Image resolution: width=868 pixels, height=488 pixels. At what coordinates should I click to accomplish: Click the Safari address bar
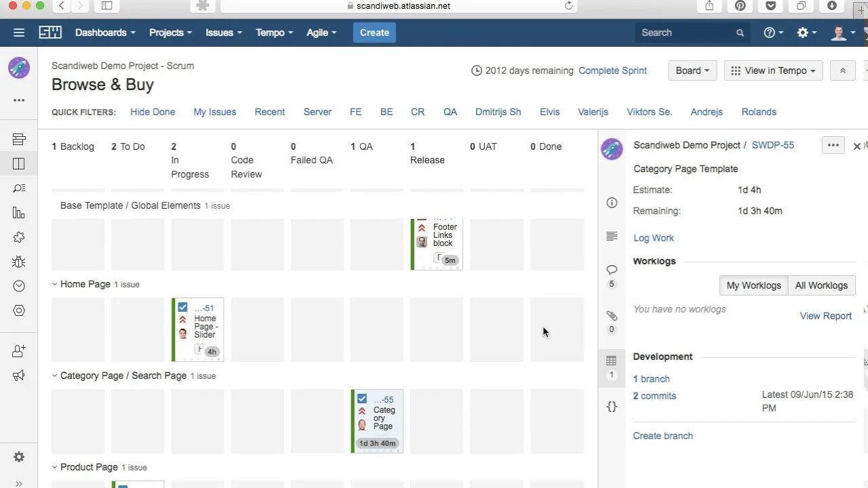(399, 6)
